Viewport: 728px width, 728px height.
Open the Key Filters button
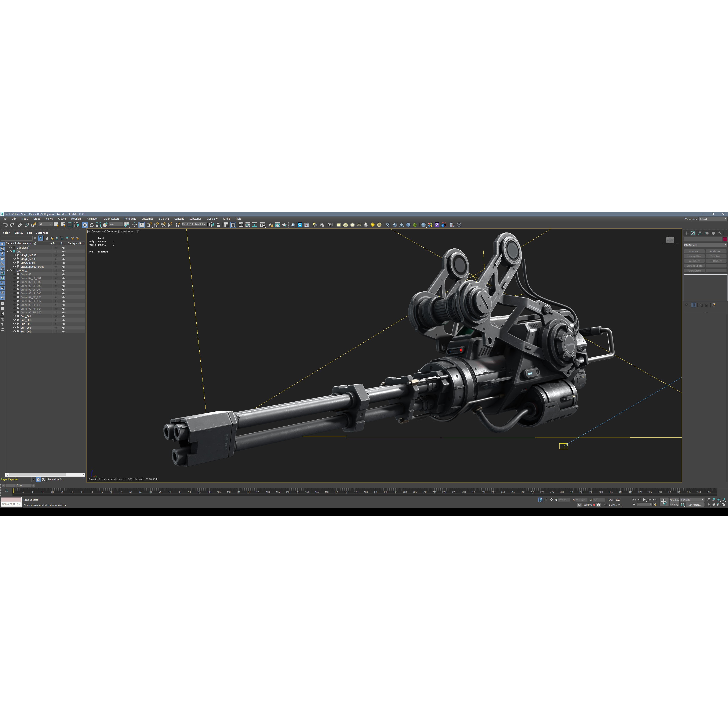click(695, 505)
